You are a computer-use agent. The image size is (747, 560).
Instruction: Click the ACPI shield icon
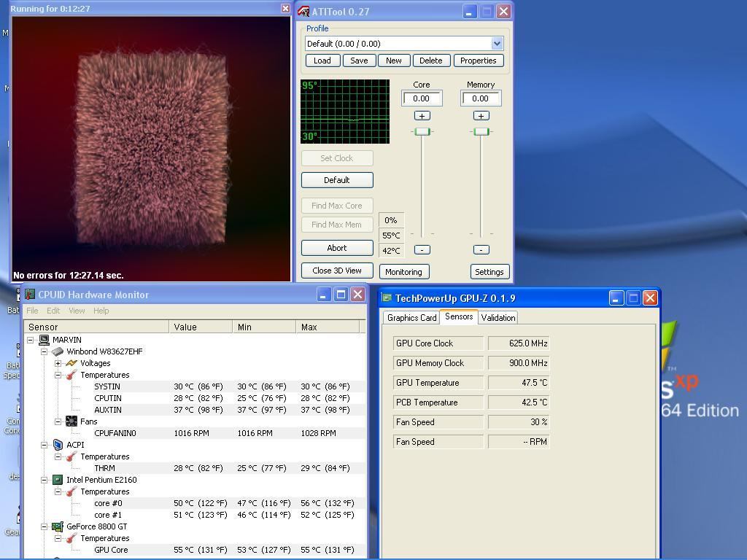[58, 445]
